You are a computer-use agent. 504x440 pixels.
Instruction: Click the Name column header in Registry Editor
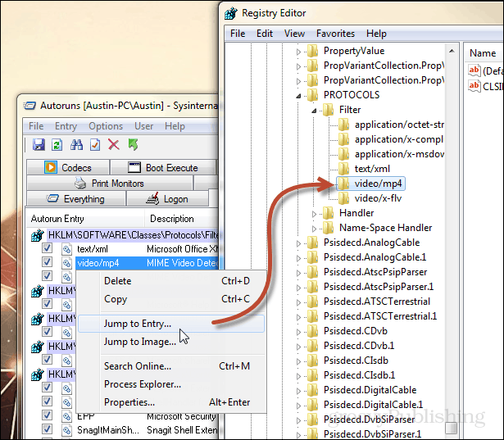(484, 53)
